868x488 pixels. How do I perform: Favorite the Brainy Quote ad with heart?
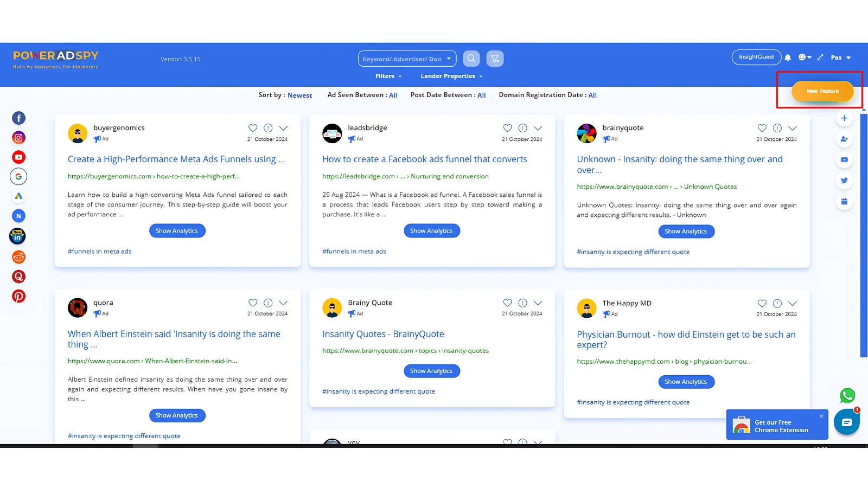click(507, 303)
